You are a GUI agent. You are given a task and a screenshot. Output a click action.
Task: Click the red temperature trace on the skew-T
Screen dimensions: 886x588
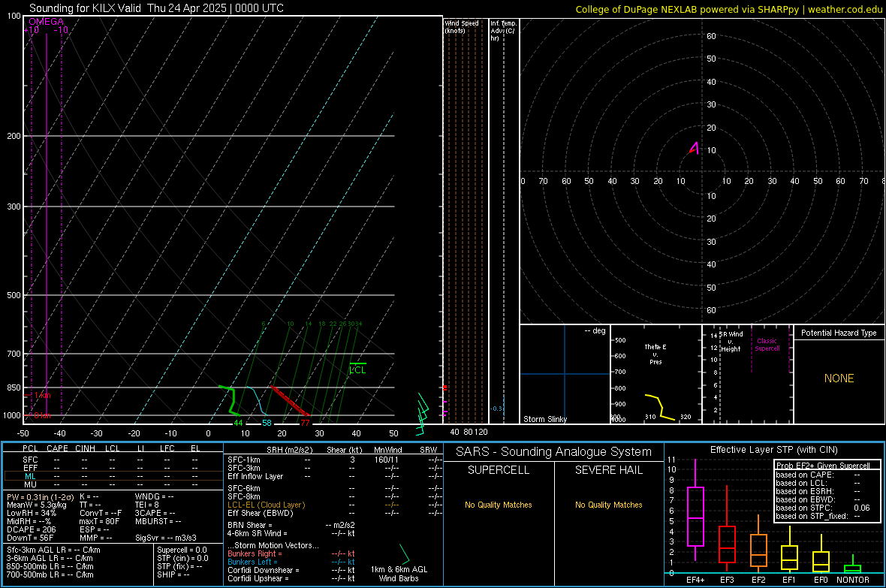tap(290, 401)
